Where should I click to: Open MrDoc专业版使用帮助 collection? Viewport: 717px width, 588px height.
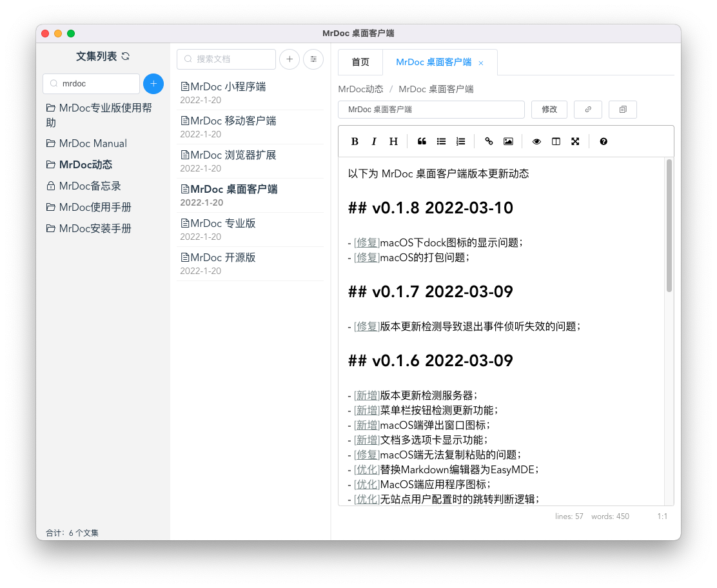point(100,115)
